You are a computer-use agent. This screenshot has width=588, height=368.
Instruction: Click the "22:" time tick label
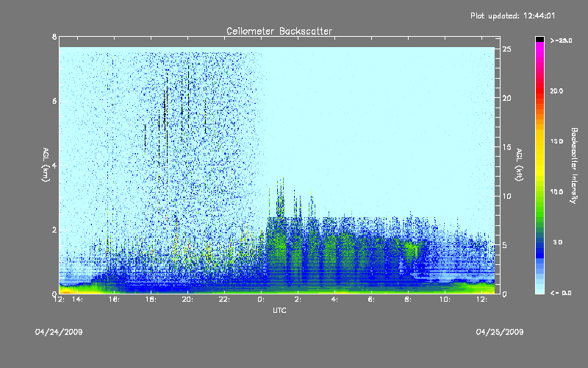pyautogui.click(x=225, y=300)
